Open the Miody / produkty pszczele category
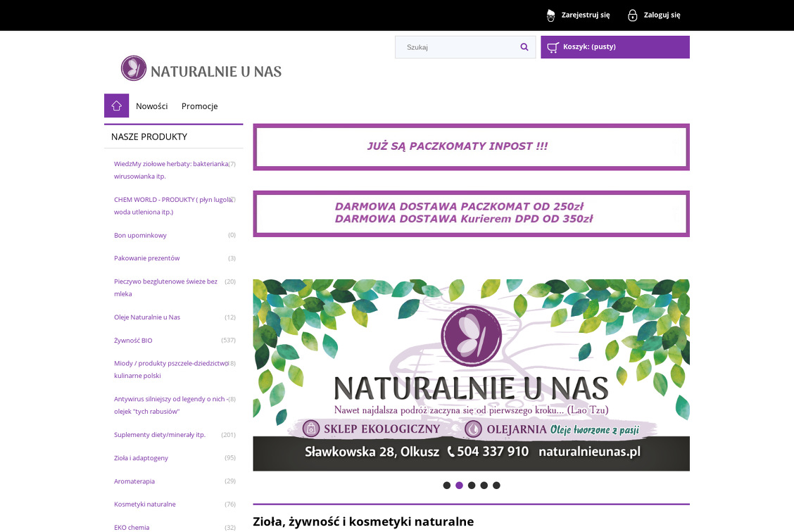Screen dimensions: 794x532 click(171, 369)
